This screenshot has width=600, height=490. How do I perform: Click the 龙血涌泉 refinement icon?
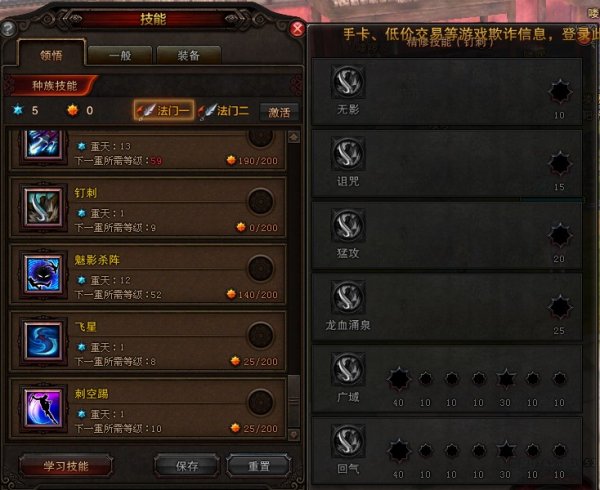tap(348, 297)
